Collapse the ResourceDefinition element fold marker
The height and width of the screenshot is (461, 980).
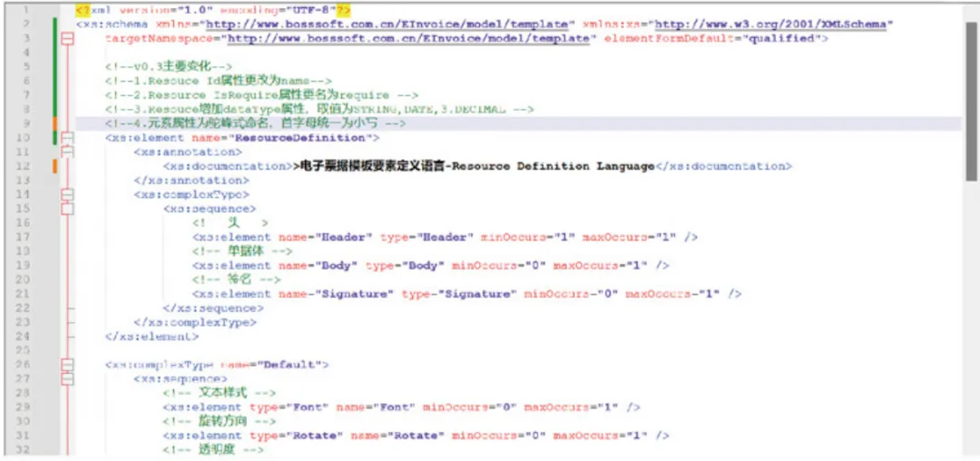pyautogui.click(x=66, y=138)
